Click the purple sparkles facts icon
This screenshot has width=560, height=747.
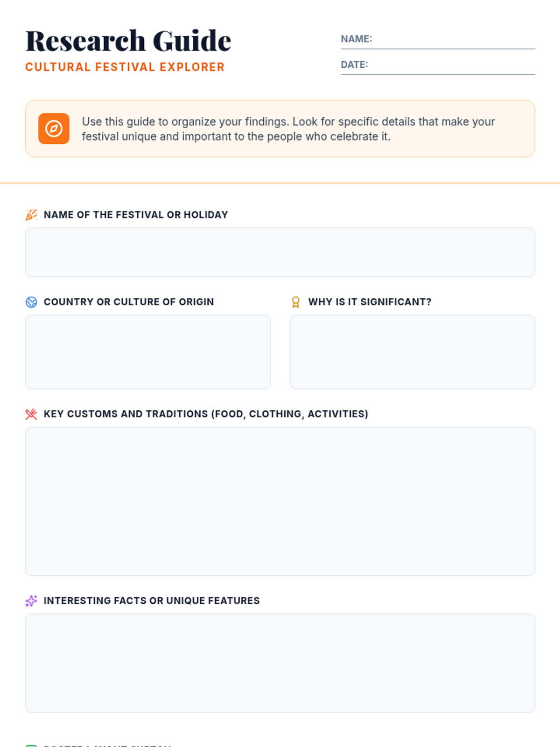31,601
